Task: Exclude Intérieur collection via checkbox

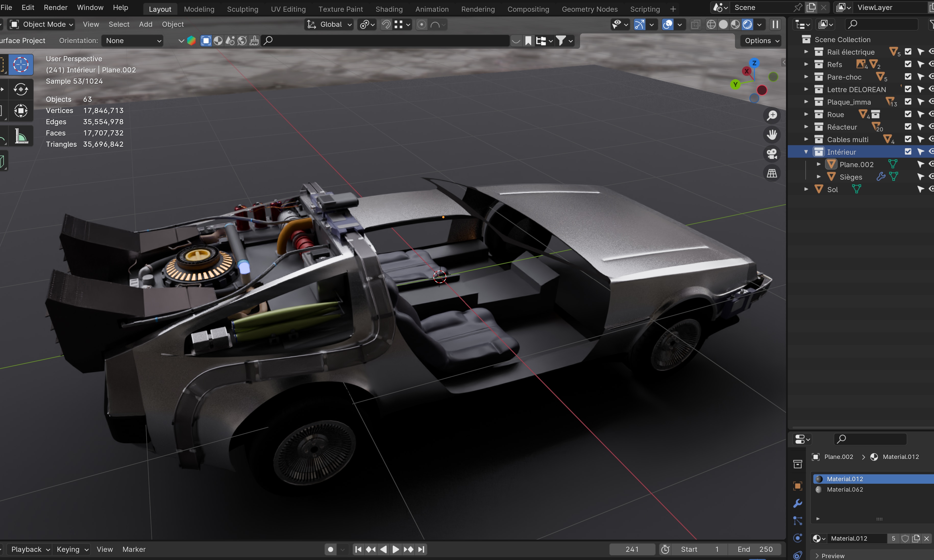Action: (x=908, y=152)
